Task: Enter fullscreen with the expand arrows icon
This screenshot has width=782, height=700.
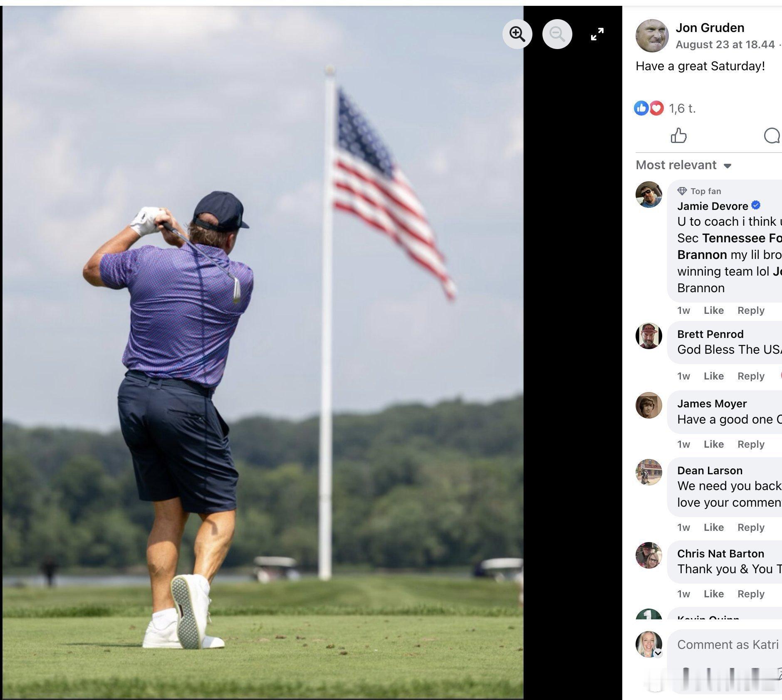Action: (597, 34)
